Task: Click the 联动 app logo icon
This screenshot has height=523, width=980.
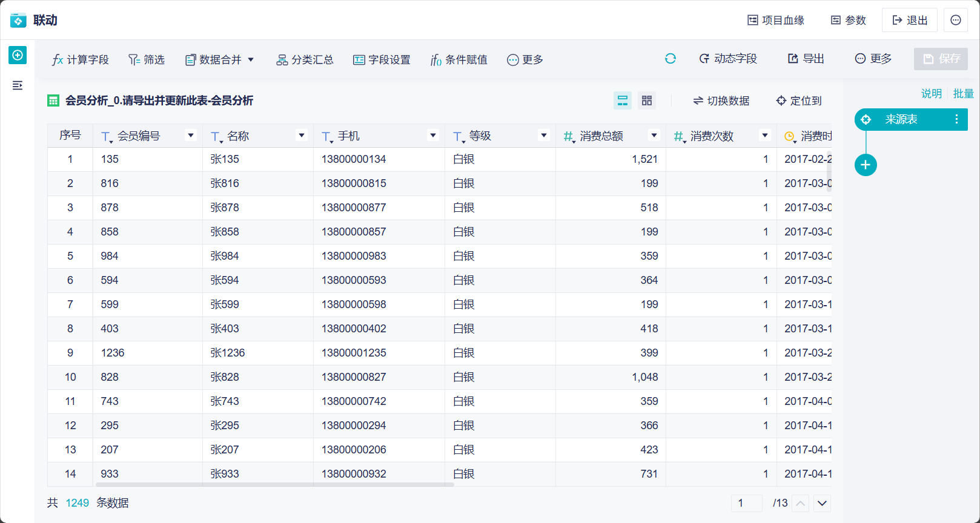Action: (18, 20)
